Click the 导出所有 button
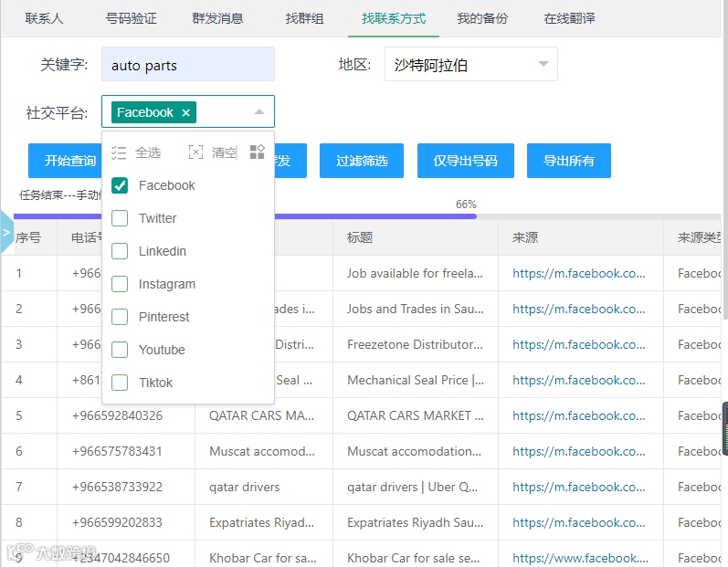This screenshot has width=728, height=567. (x=569, y=161)
